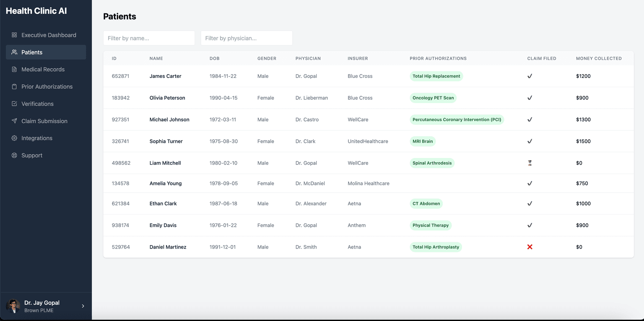Click James Carter's claim filed checkmark

pos(530,76)
